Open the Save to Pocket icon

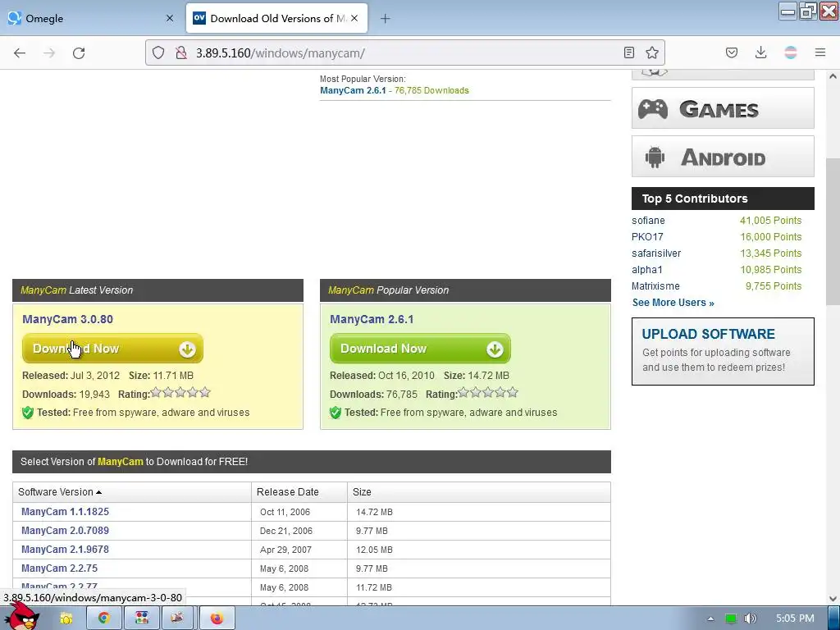click(x=731, y=52)
